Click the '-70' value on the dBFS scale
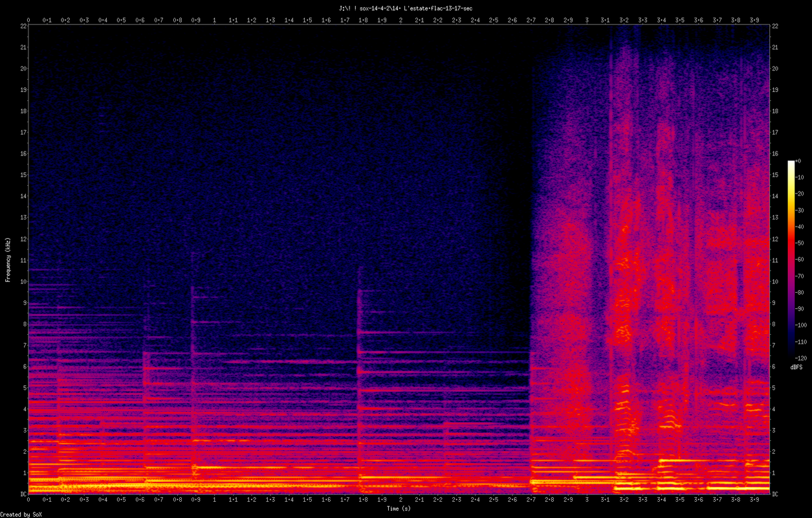812x518 pixels. pos(799,276)
